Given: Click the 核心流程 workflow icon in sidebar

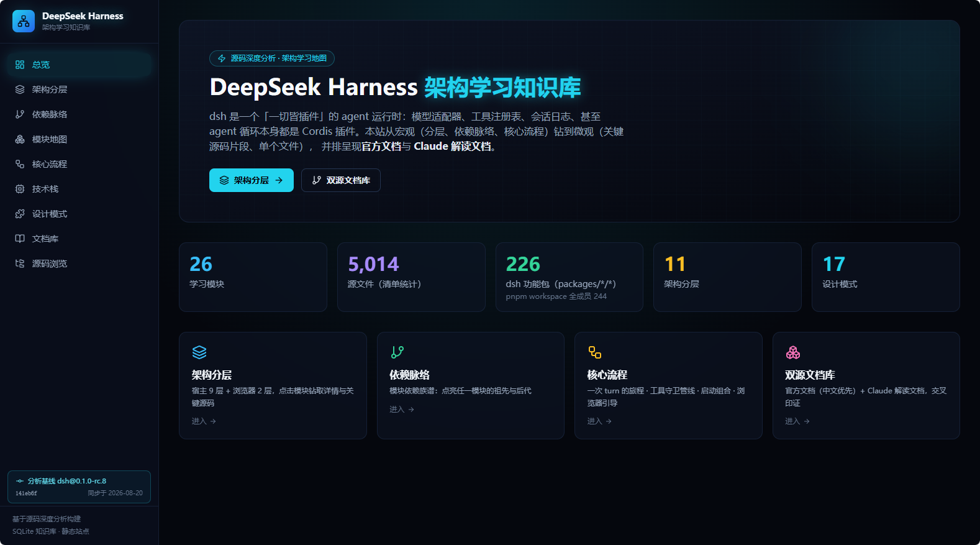Looking at the screenshot, I should click(20, 164).
